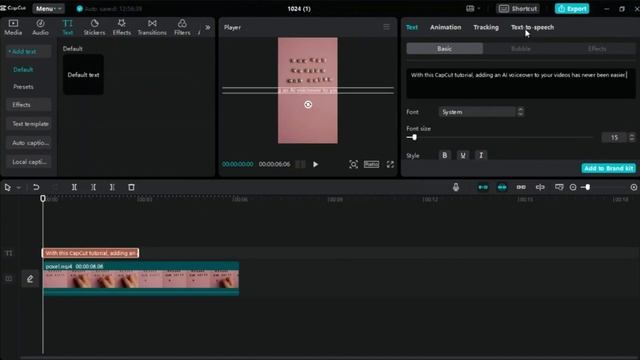
Task: Switch to the Tracking tab
Action: (486, 27)
